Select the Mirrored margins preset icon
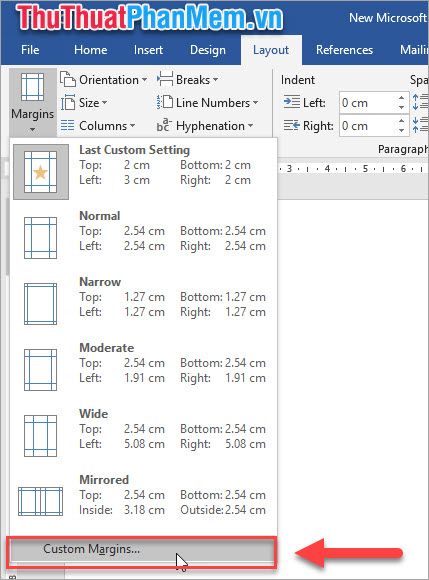The height and width of the screenshot is (580, 429). 41,502
